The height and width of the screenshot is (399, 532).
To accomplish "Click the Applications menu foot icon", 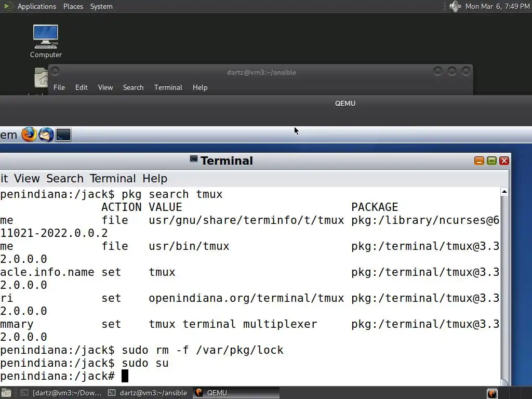I will [8, 6].
